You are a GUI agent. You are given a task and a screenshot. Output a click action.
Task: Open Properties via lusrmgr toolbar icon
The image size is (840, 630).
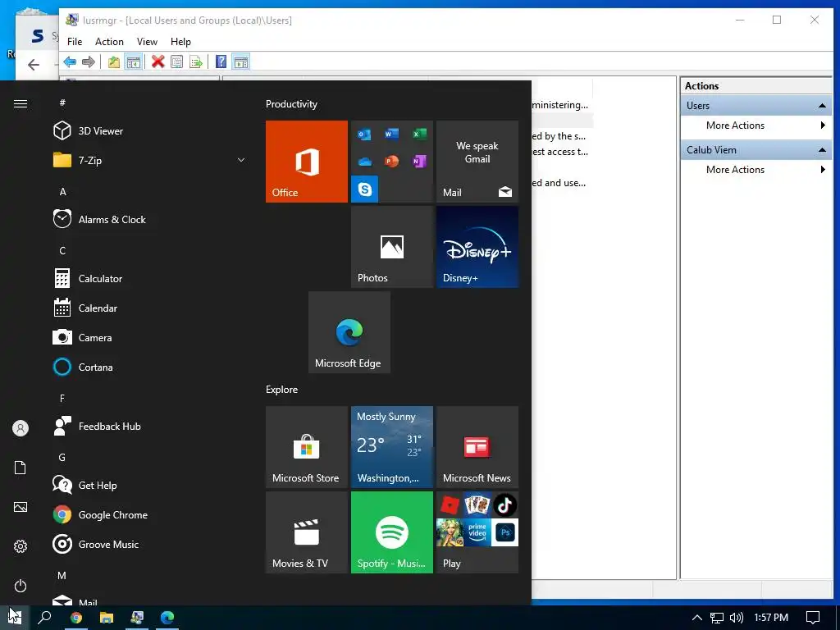coord(177,62)
